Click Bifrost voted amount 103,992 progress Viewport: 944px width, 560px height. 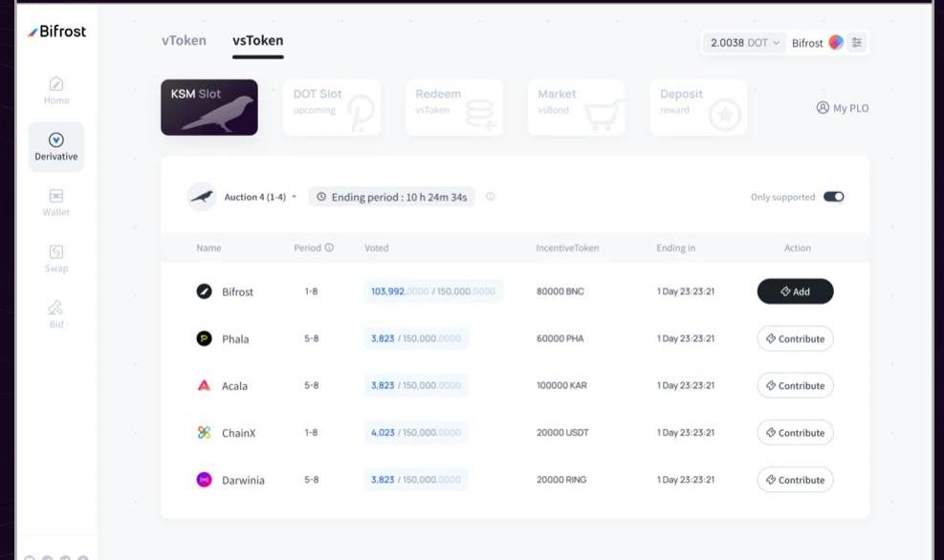(x=433, y=291)
